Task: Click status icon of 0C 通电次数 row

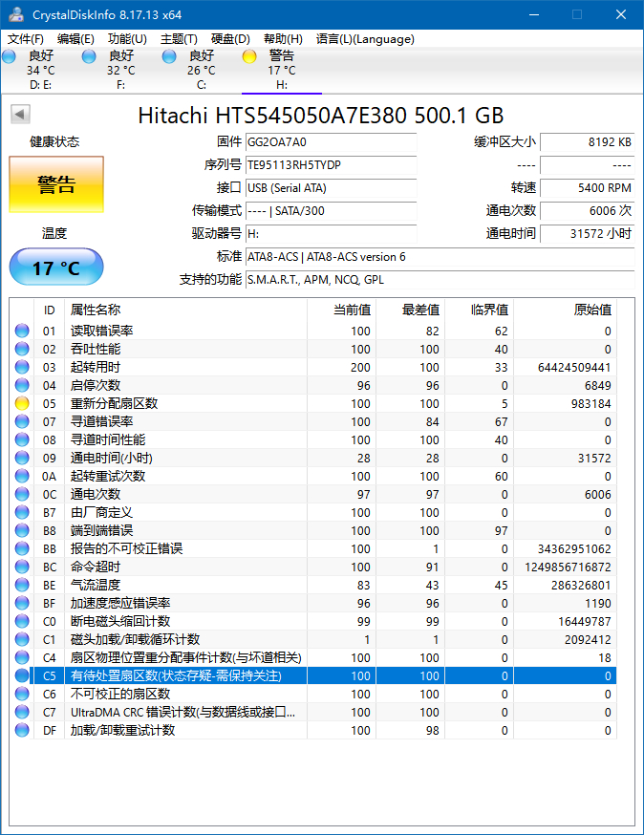Action: [22, 494]
